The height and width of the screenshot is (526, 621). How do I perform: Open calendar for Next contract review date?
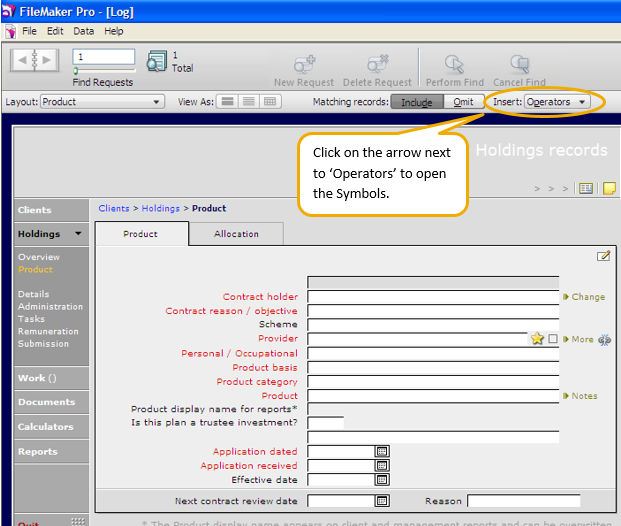click(x=382, y=501)
